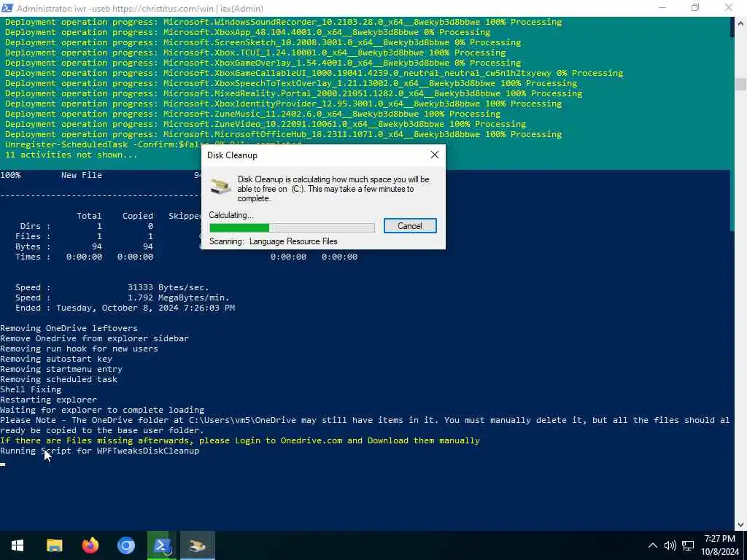Click the Microsoft.MicrosoftOfficeHub deployment progress line

[284, 134]
